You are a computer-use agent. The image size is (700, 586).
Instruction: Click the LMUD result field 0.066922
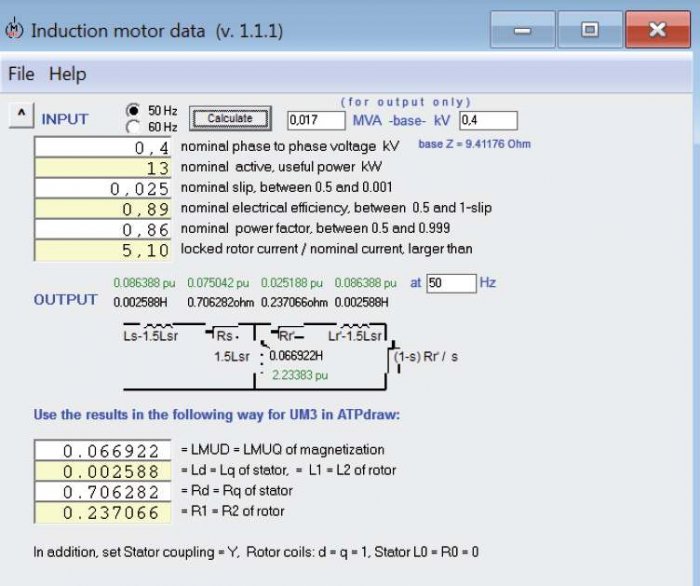click(x=103, y=450)
